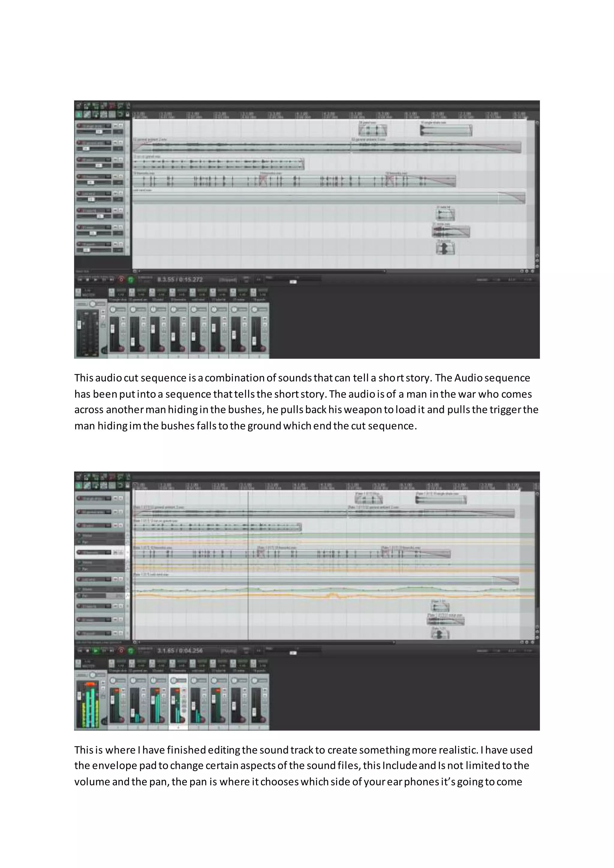Image resolution: width=614 pixels, height=868 pixels.
Task: Click Play button in upper screenshot transport
Action: click(x=96, y=280)
